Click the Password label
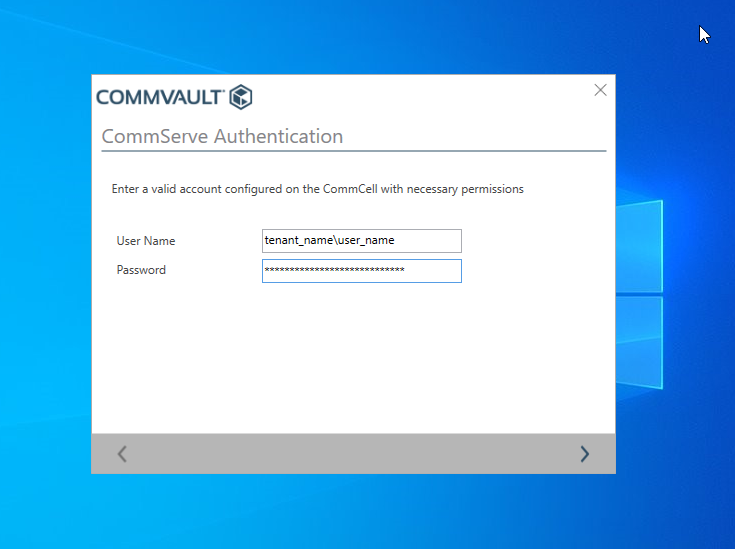The height and width of the screenshot is (549, 735). [141, 270]
